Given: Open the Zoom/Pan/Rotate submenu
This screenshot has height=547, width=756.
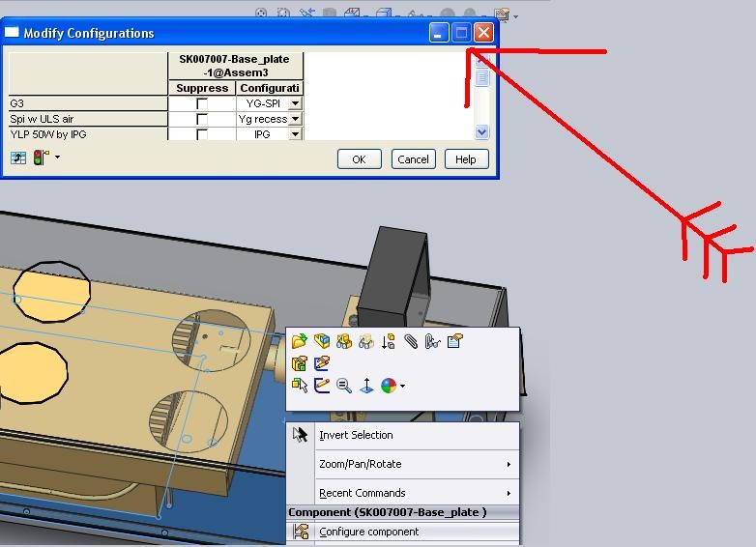Looking at the screenshot, I should (x=403, y=464).
